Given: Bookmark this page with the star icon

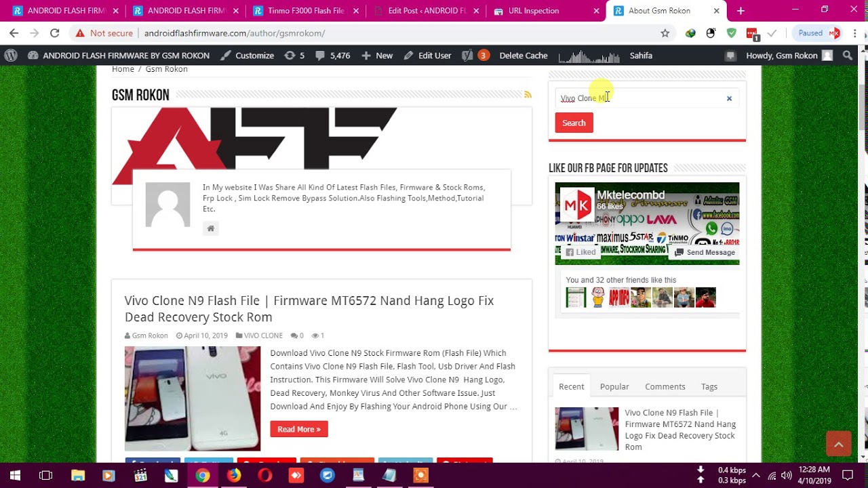Looking at the screenshot, I should point(665,33).
